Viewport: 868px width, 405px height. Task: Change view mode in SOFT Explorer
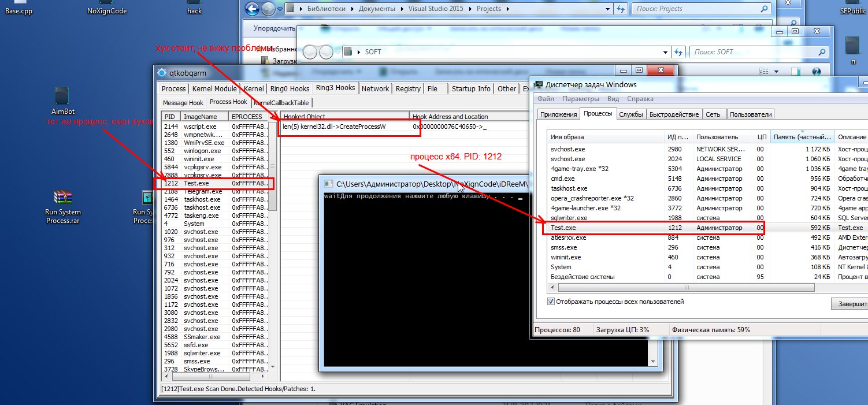tap(763, 71)
